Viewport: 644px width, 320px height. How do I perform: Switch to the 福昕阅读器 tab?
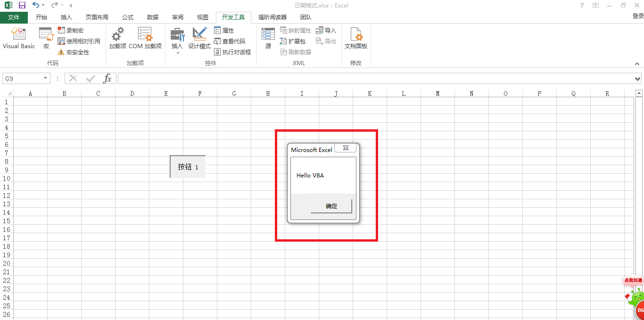[x=272, y=17]
